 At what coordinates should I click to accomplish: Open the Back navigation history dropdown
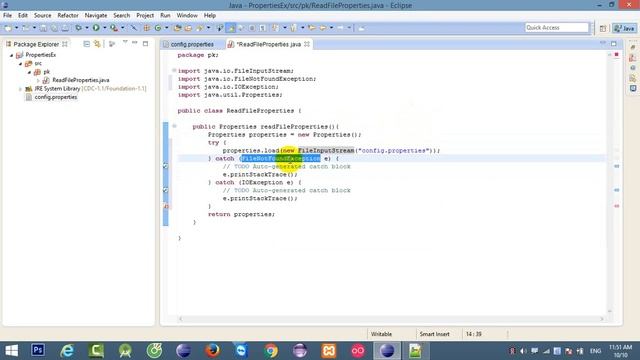pos(331,28)
